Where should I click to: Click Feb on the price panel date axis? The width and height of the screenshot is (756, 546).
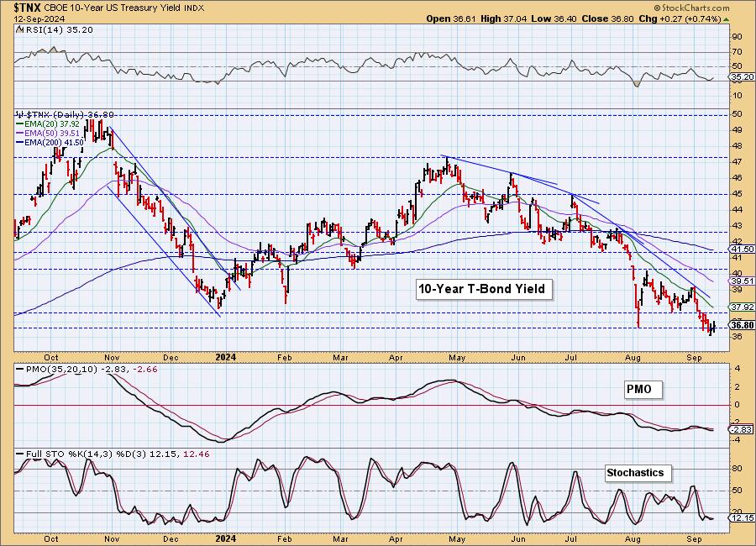[284, 357]
